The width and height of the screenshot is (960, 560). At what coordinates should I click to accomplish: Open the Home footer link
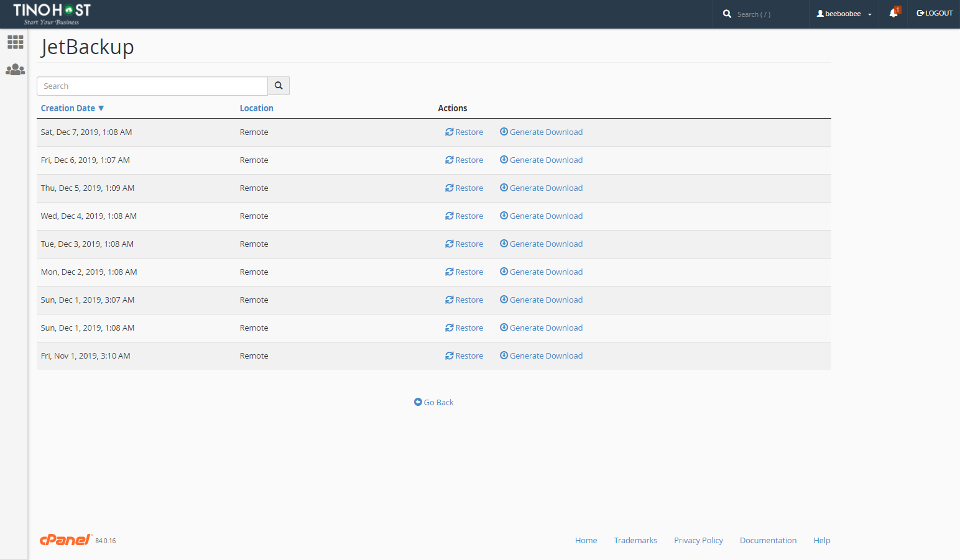586,540
